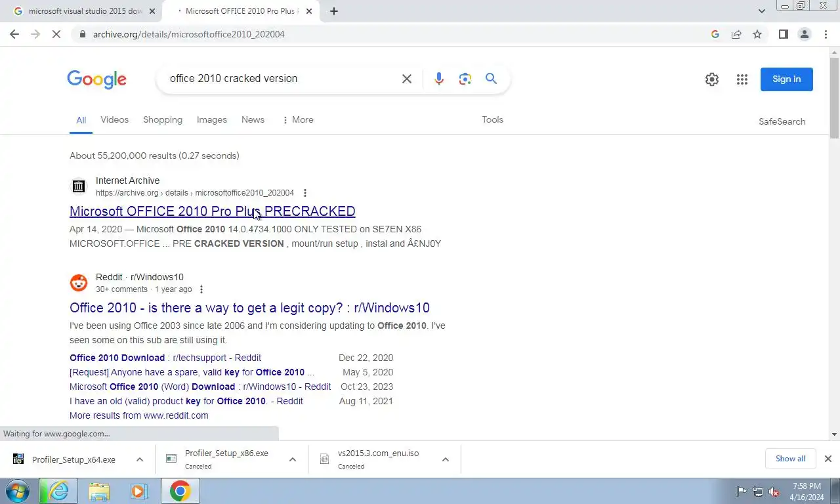The height and width of the screenshot is (504, 840).
Task: Open the Windows Start menu
Action: (x=18, y=491)
